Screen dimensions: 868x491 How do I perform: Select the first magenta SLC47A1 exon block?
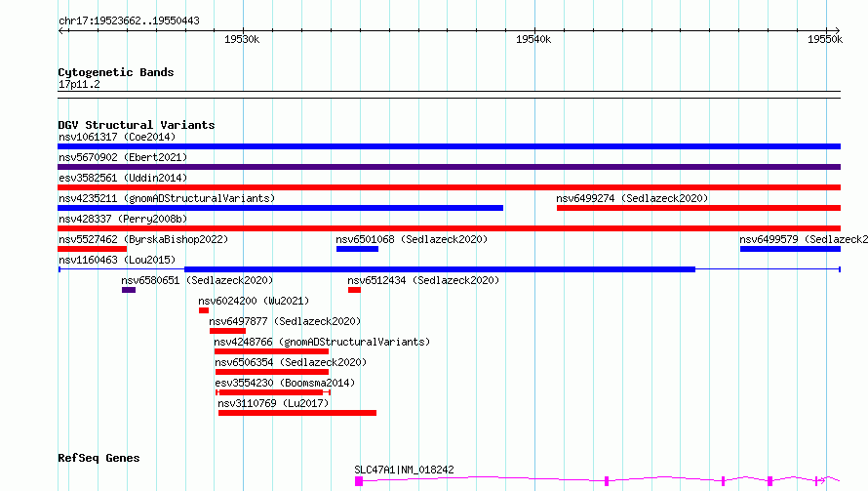pyautogui.click(x=359, y=481)
